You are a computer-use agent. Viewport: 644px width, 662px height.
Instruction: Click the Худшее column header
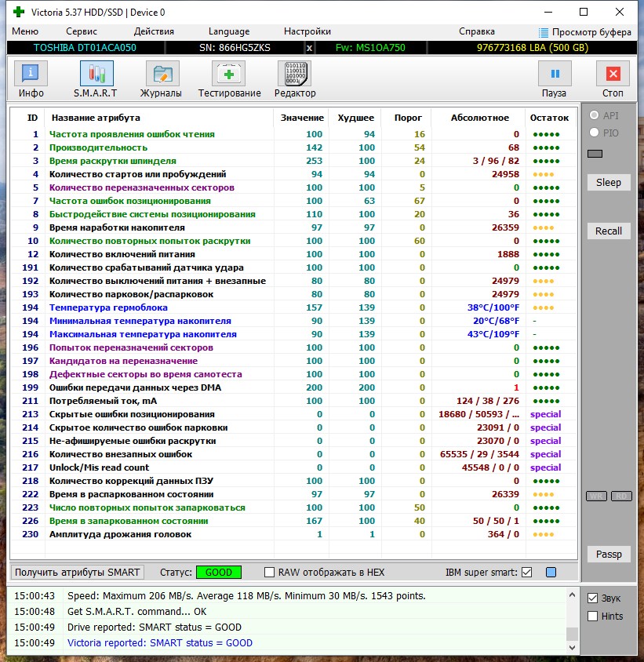pos(355,118)
